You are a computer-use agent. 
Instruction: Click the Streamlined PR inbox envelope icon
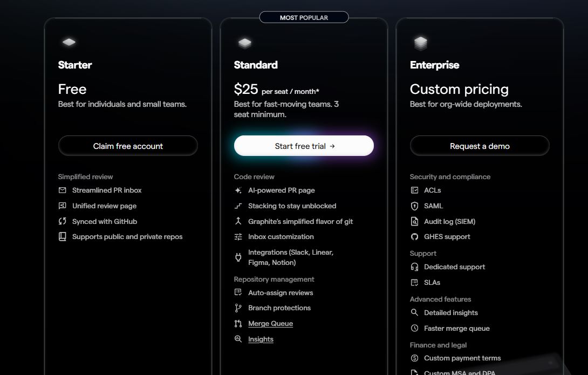[x=63, y=190]
